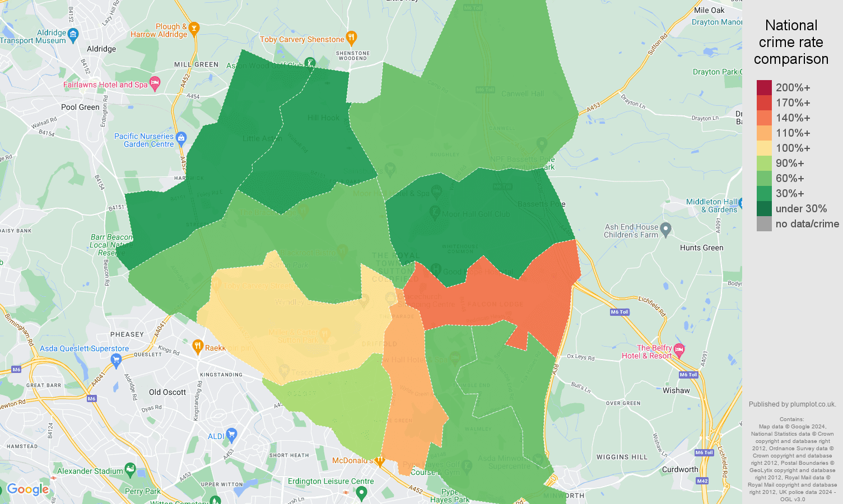Click the Good Hope Hospital pin

point(437,270)
